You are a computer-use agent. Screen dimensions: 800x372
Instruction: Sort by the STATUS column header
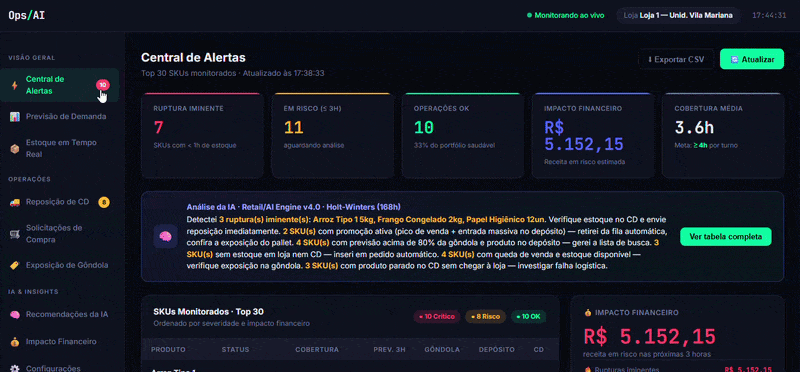[x=235, y=350]
